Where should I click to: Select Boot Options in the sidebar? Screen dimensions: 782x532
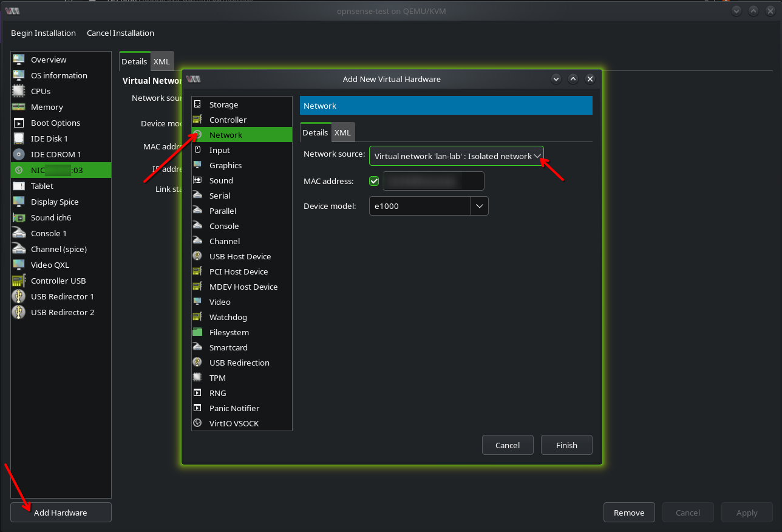tap(55, 123)
